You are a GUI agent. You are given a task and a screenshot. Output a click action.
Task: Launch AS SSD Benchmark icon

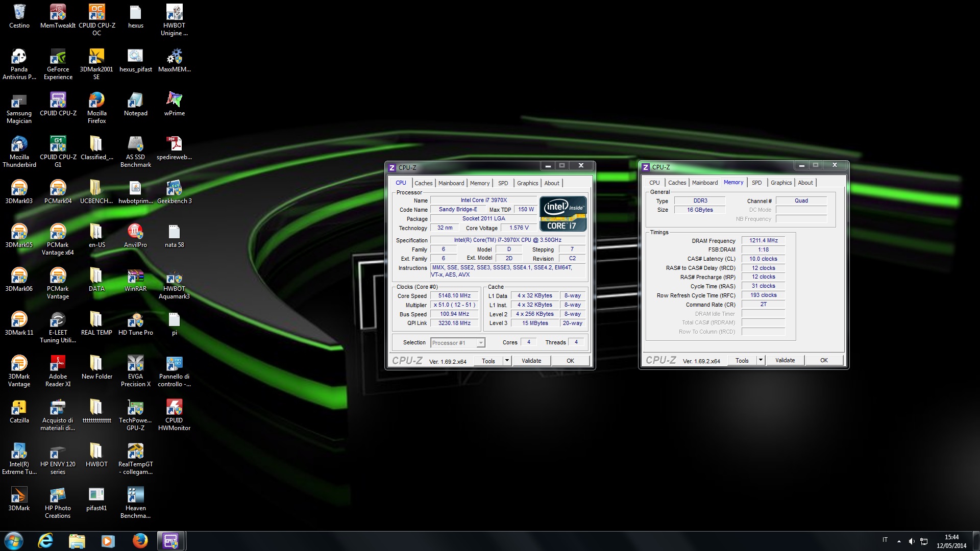(x=135, y=152)
